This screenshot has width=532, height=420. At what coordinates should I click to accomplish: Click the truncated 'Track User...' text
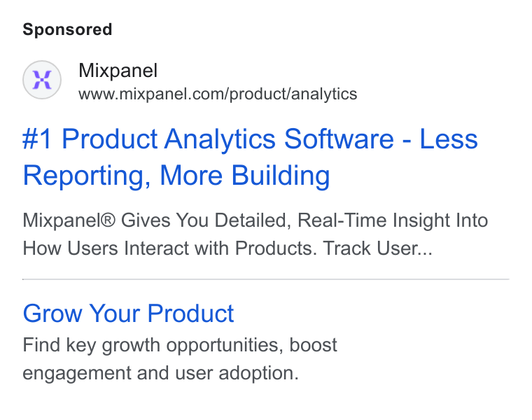[377, 248]
